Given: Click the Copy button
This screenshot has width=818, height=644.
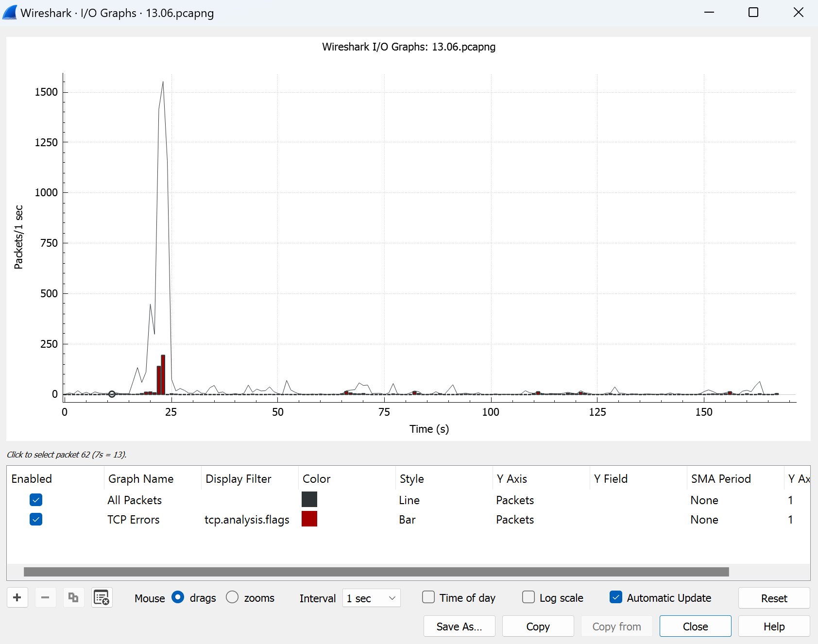Looking at the screenshot, I should [x=538, y=626].
